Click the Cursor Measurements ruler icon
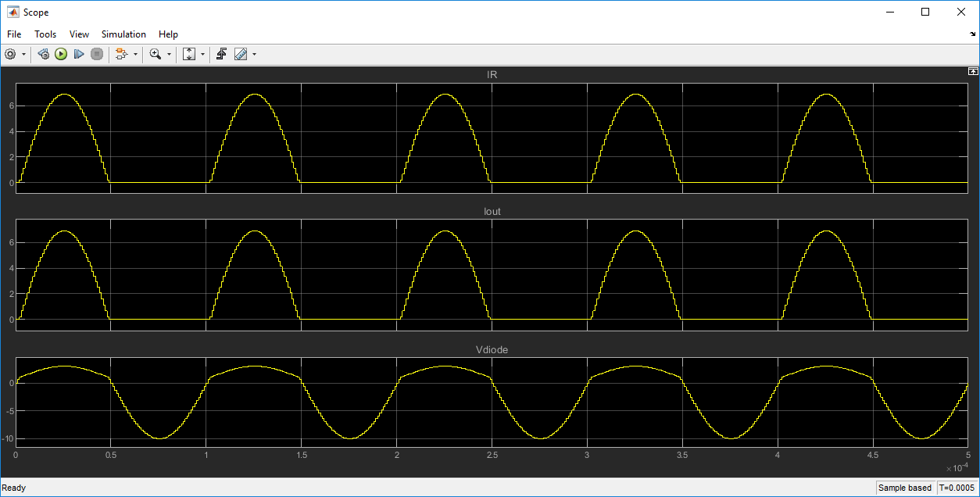The image size is (980, 497). pos(241,54)
